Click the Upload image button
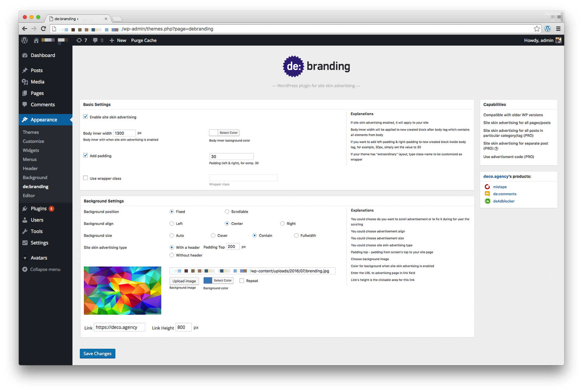This screenshot has height=392, width=583. pos(184,281)
